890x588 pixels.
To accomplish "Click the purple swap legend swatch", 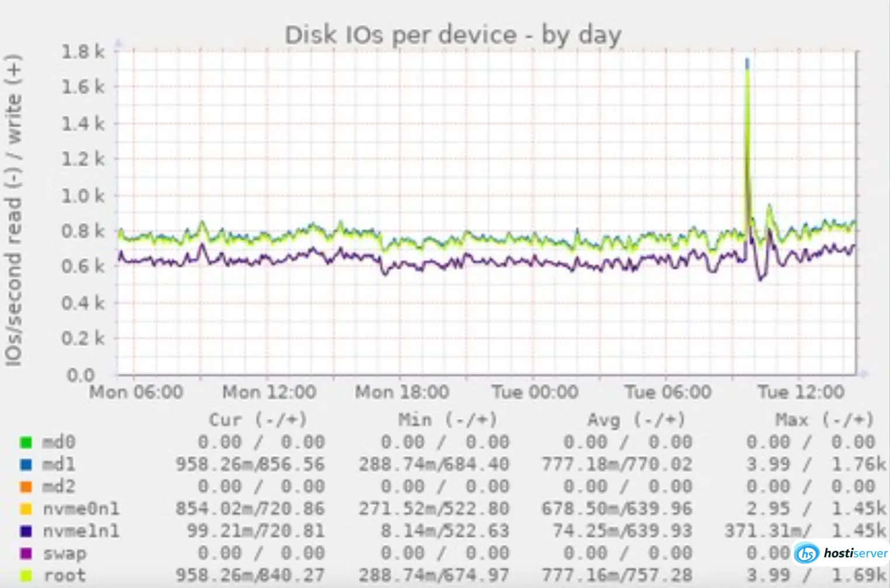I will pos(26,553).
